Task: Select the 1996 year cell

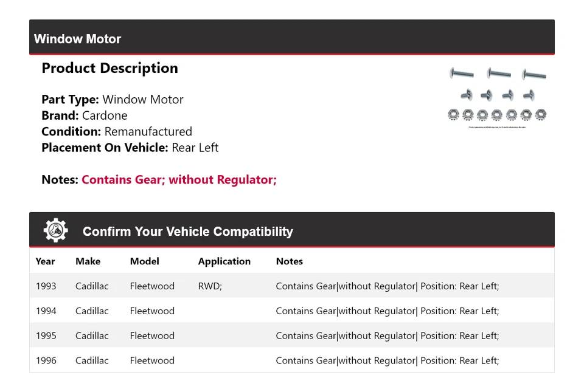Action: coord(46,360)
